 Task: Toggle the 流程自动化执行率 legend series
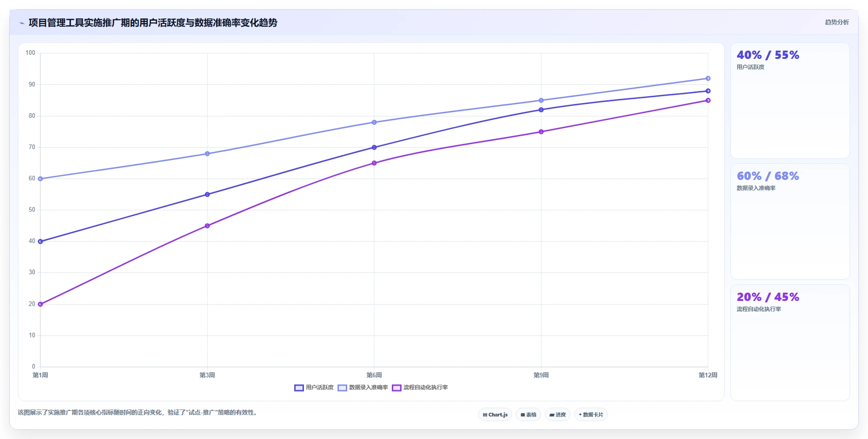pyautogui.click(x=420, y=387)
